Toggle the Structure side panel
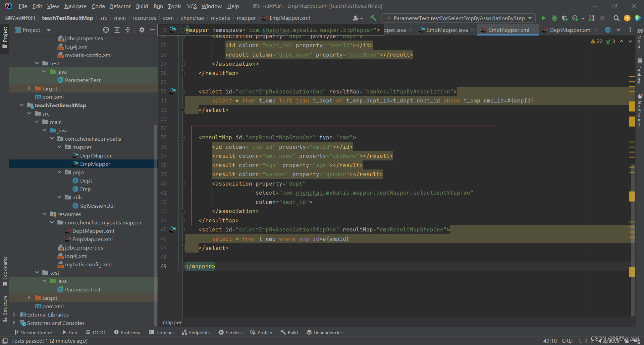The image size is (644, 345). [5, 308]
